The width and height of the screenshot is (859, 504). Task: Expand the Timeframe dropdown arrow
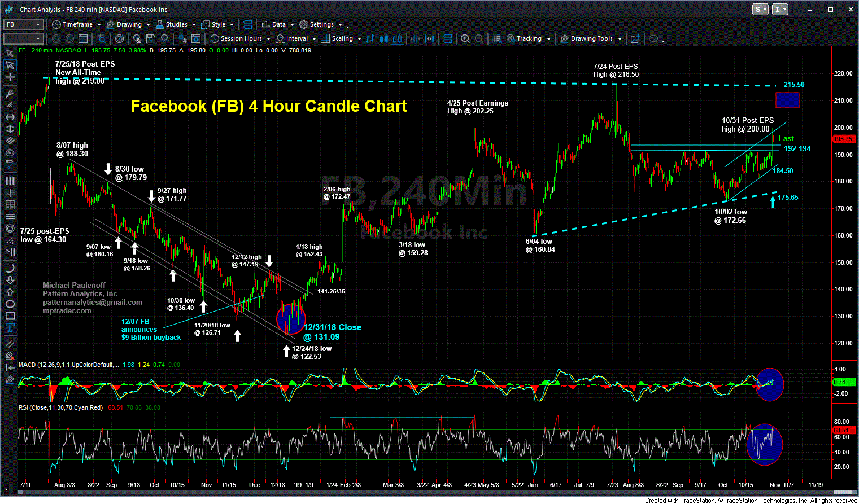coord(99,25)
